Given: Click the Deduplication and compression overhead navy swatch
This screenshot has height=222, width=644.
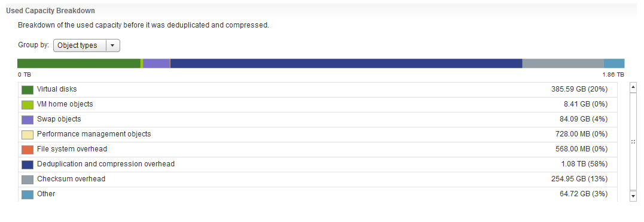Looking at the screenshot, I should pos(28,165).
